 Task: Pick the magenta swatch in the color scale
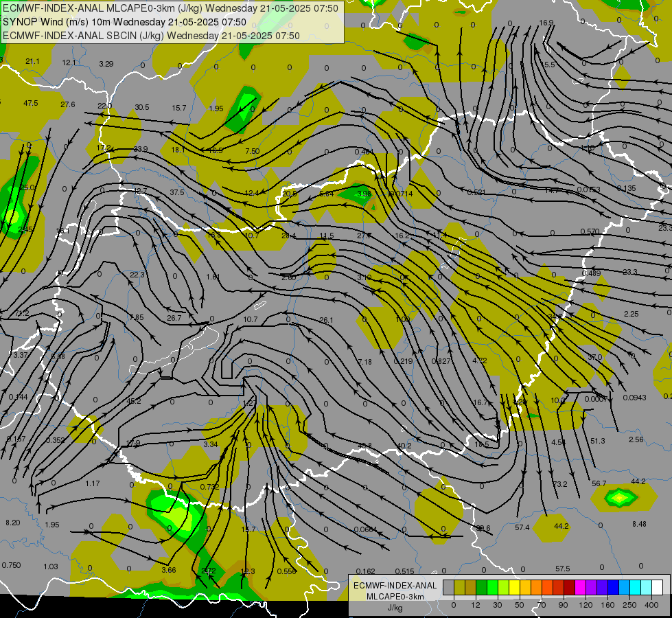[580, 587]
